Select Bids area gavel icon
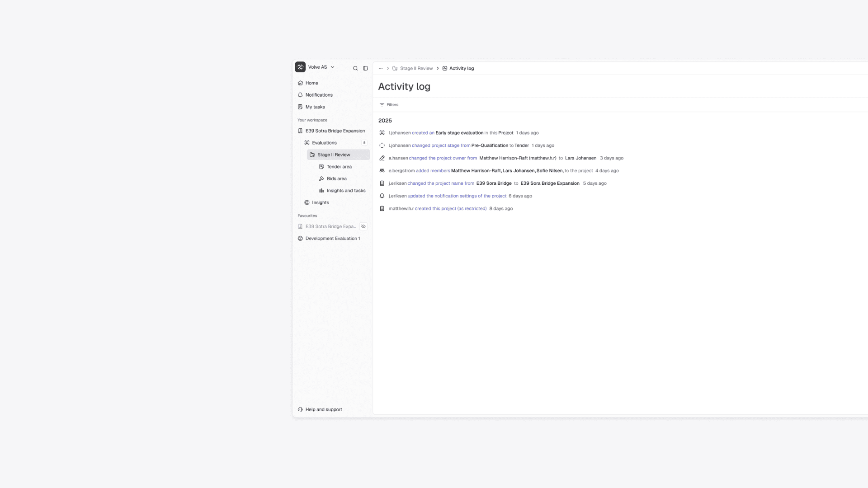Screen dimensions: 868x488 pos(321,179)
